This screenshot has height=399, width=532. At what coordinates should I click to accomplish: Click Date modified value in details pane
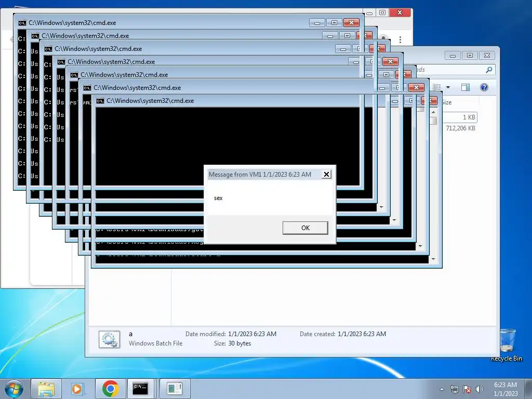(x=252, y=334)
